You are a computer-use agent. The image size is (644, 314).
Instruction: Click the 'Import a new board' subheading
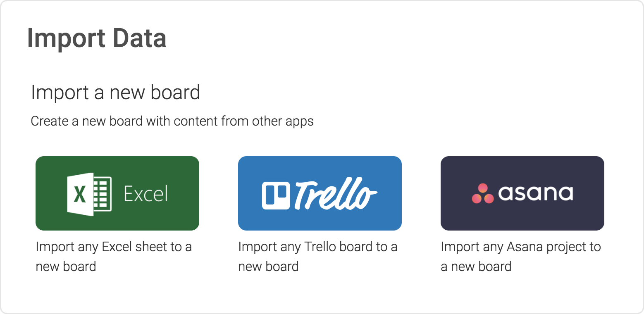116,92
